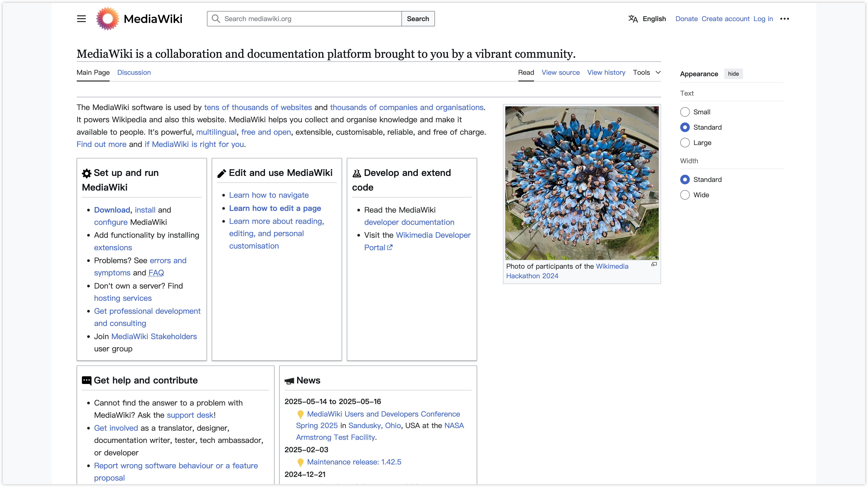
Task: Open Get professional development and consulting
Action: pyautogui.click(x=147, y=317)
